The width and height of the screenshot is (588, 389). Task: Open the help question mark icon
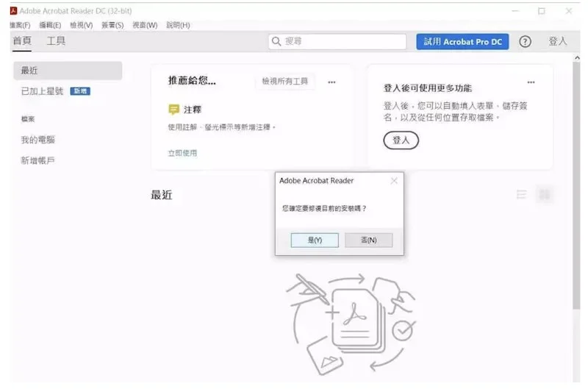525,42
